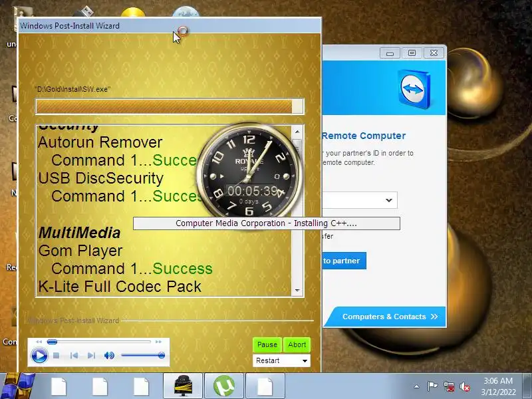Select the K-Lite Full Codec Pack entry

[120, 287]
